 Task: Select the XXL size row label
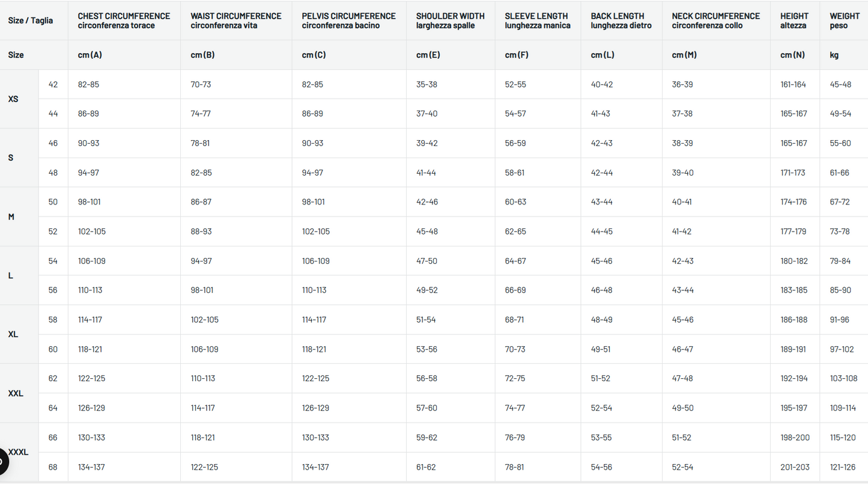(16, 394)
